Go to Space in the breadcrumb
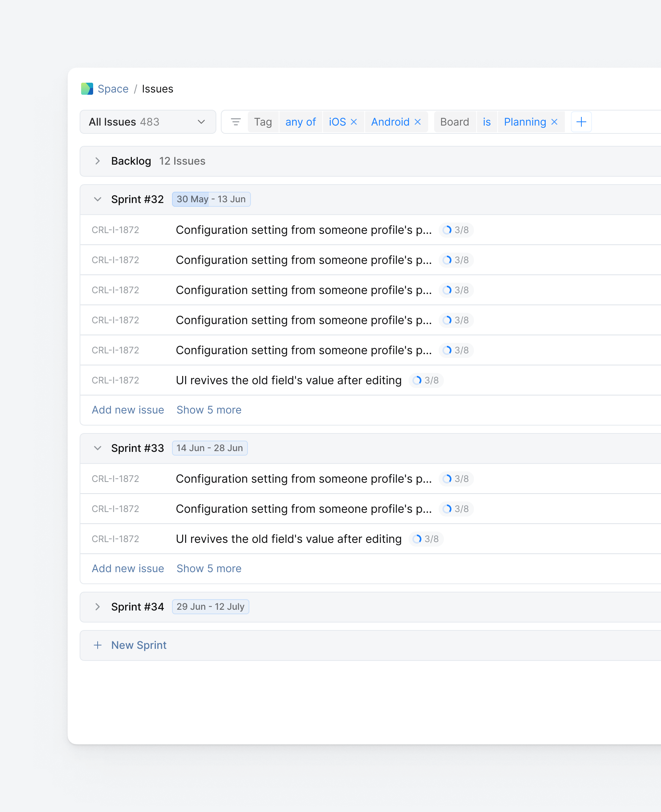The width and height of the screenshot is (661, 812). pos(113,89)
